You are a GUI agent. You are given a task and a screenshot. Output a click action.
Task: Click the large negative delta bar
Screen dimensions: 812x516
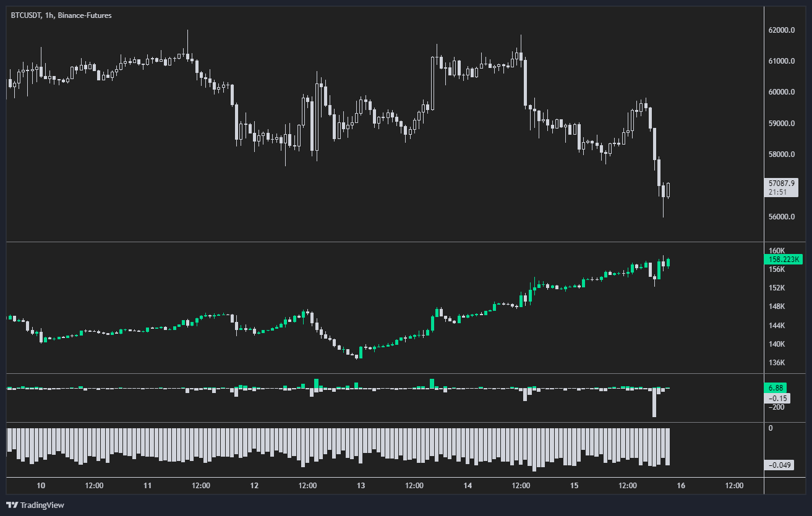[654, 403]
